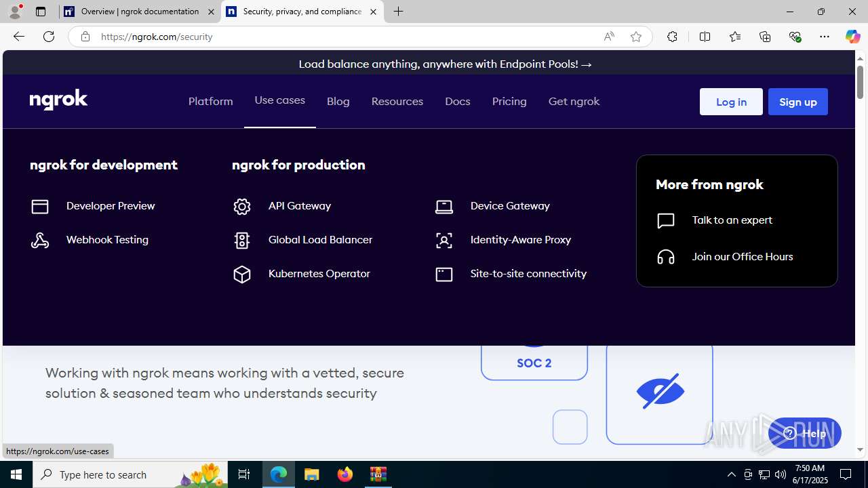Open the Site-to-site connectivity link
The width and height of the screenshot is (868, 488).
point(528,274)
